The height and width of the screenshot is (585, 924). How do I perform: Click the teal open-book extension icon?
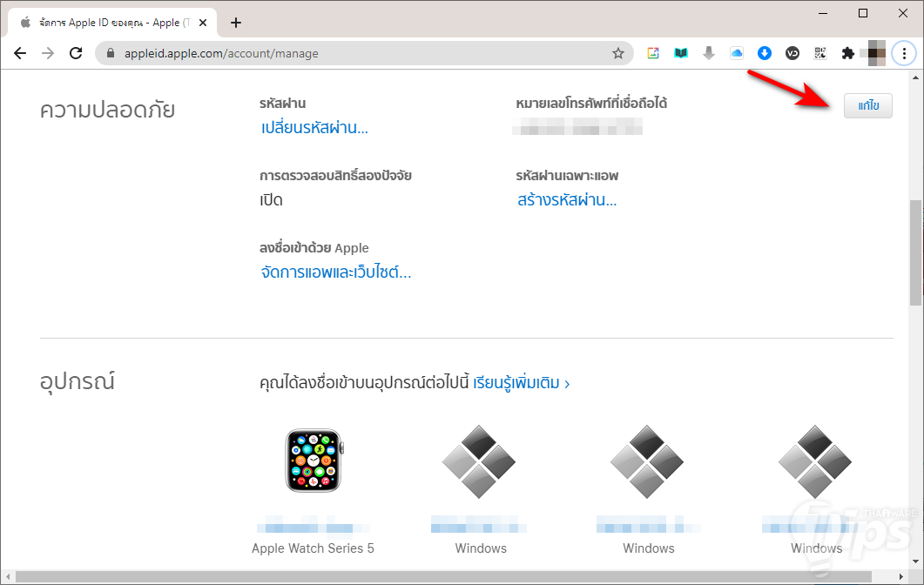pos(681,54)
